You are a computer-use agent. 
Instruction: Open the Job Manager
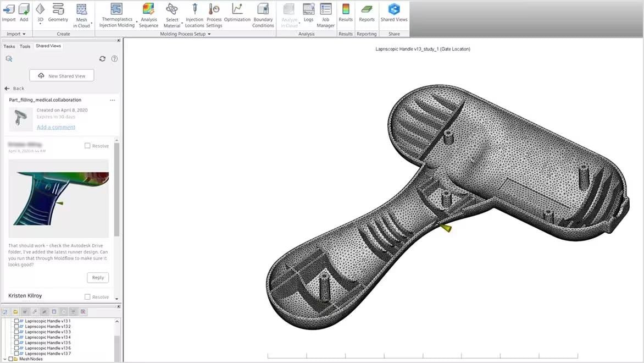[325, 14]
